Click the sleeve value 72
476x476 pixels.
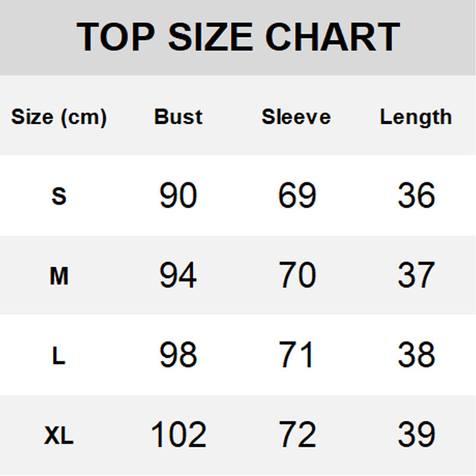point(297,435)
